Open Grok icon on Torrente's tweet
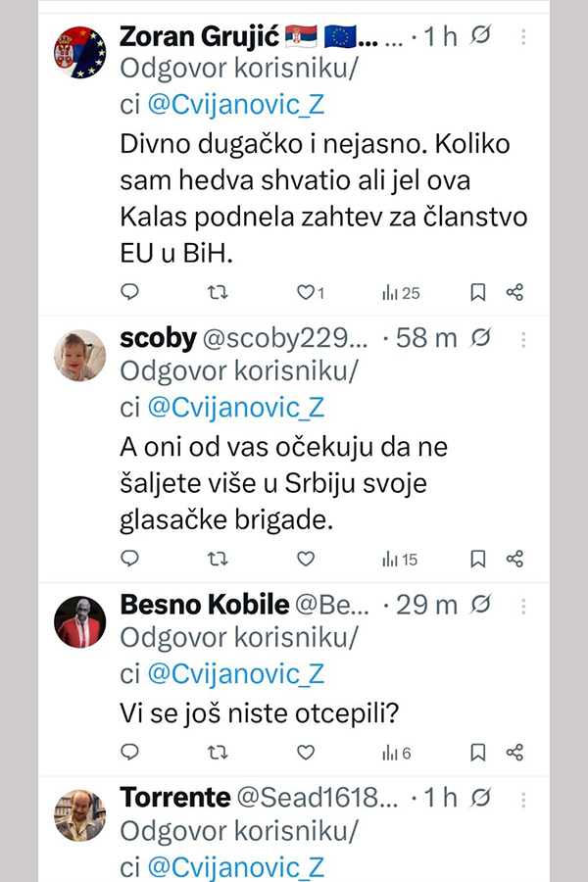588x882 pixels. coord(480,798)
